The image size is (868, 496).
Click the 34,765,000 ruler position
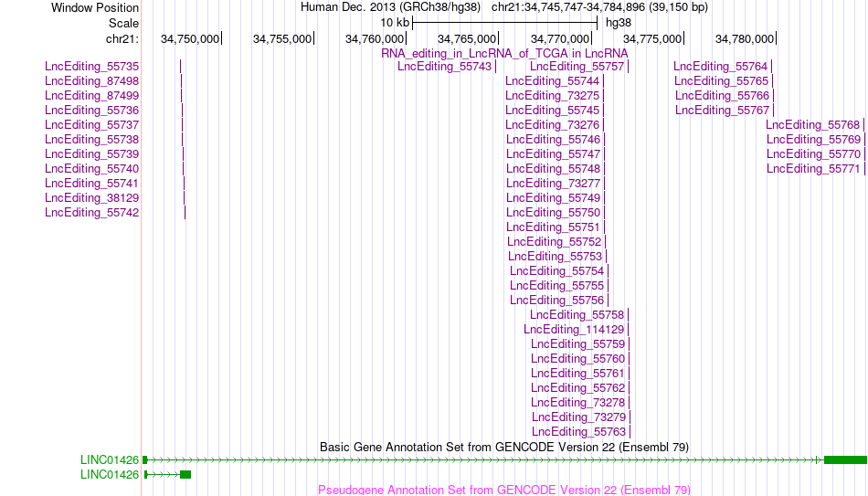(467, 38)
